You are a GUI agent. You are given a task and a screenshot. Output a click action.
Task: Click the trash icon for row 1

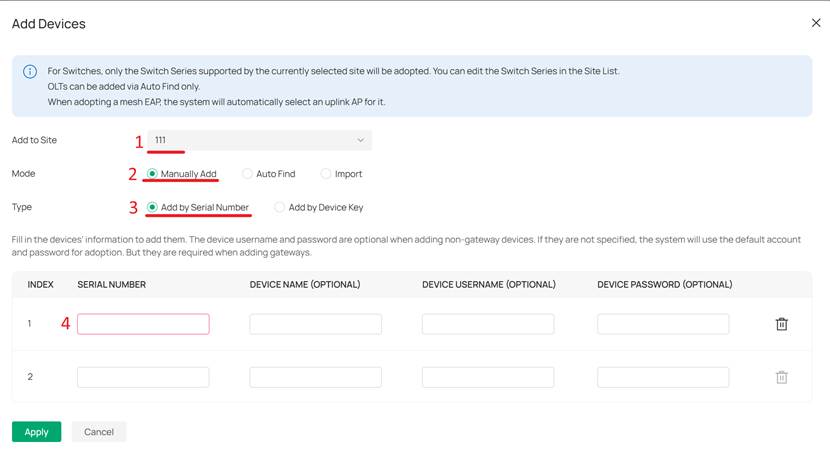(782, 324)
